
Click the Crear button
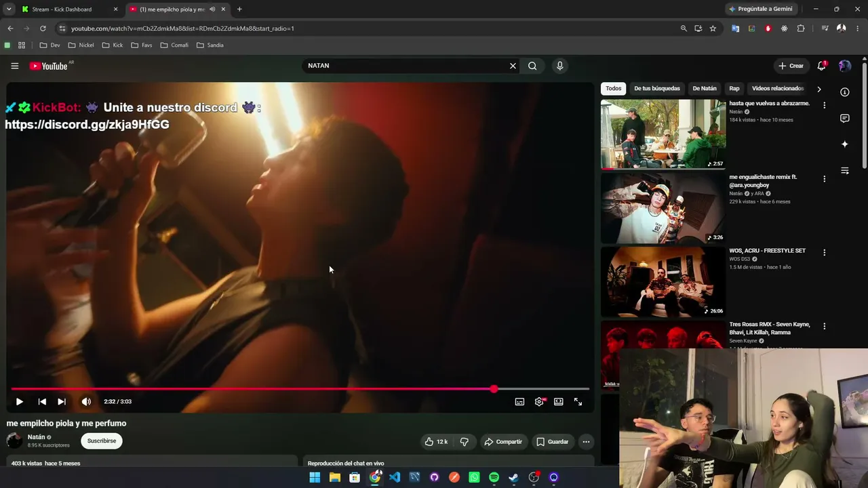(x=791, y=66)
